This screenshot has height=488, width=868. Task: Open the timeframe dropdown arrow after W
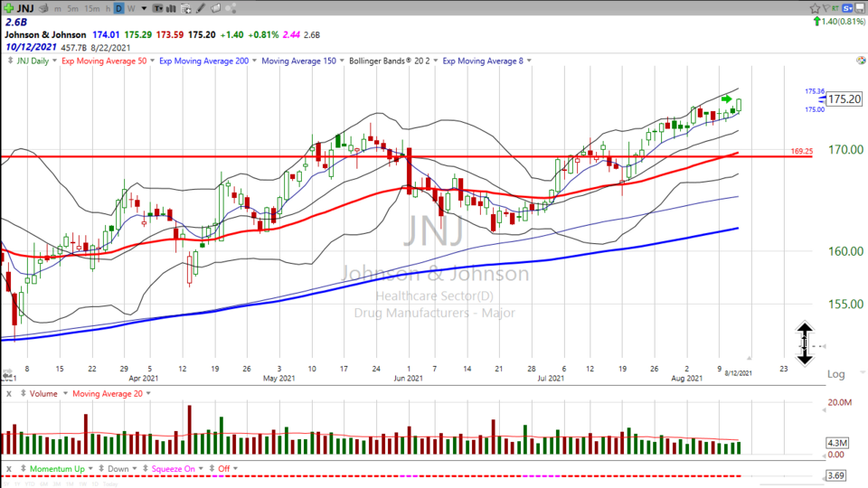pos(144,8)
